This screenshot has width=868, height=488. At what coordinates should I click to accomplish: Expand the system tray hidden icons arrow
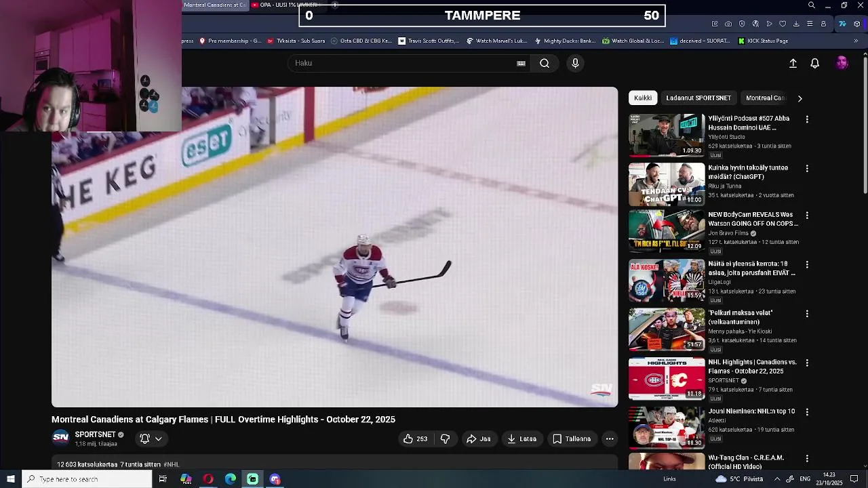777,479
